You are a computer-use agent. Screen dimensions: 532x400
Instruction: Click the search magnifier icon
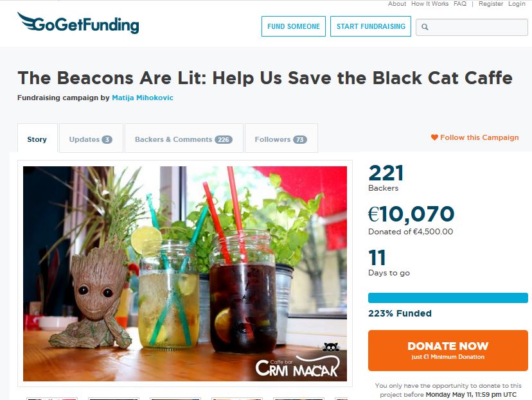click(425, 27)
